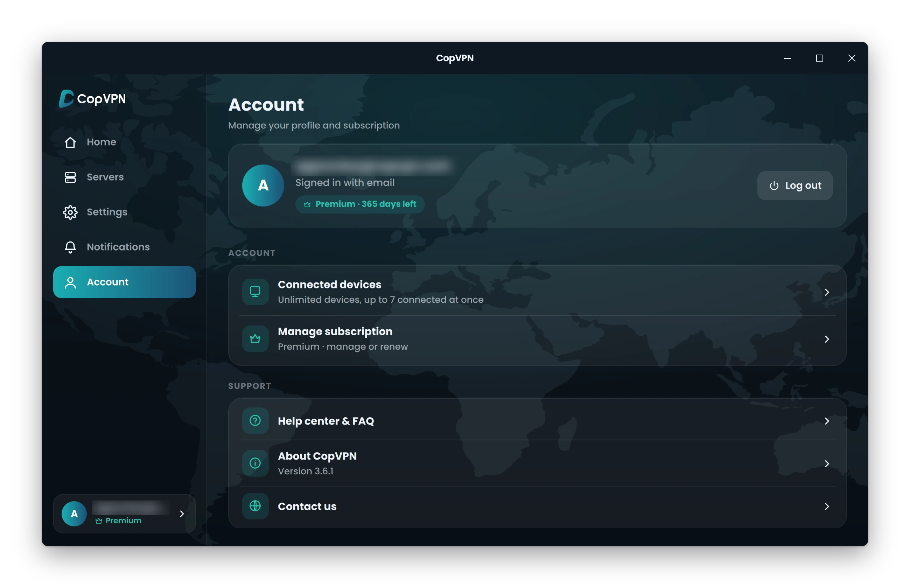Click 'Unlimited devices, up to 7 connected at once'
This screenshot has width=910, height=588.
pyautogui.click(x=380, y=300)
